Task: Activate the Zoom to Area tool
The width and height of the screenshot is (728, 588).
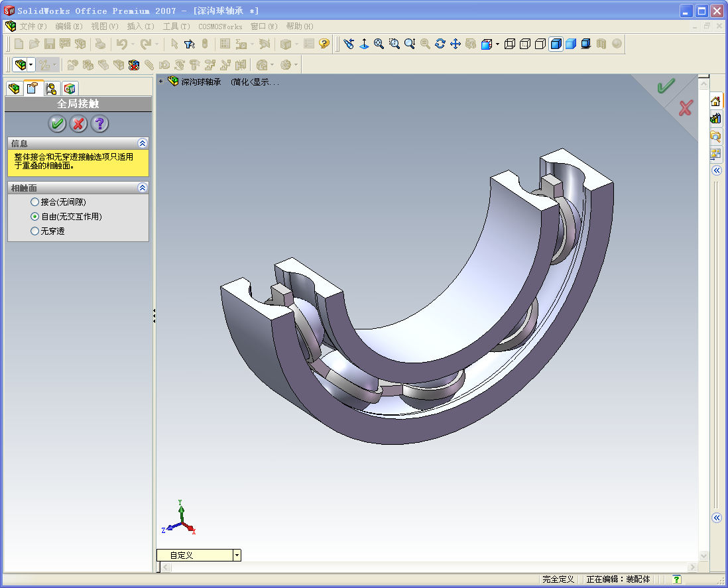Action: pyautogui.click(x=394, y=44)
